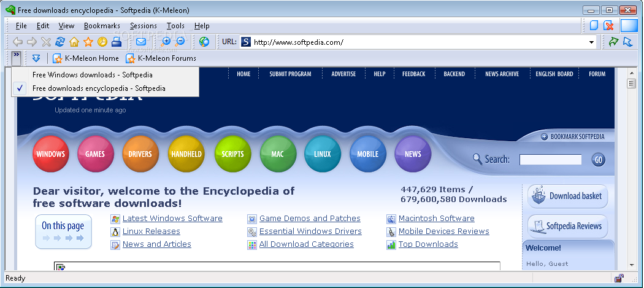The height and width of the screenshot is (288, 644).
Task: Click the green MAC category ball
Action: tap(278, 154)
